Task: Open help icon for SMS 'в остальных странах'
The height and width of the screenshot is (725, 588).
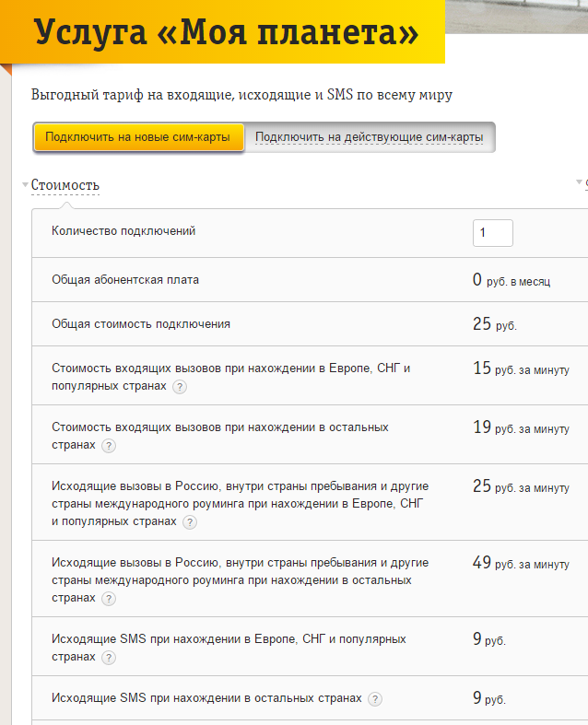Action: pyautogui.click(x=375, y=699)
